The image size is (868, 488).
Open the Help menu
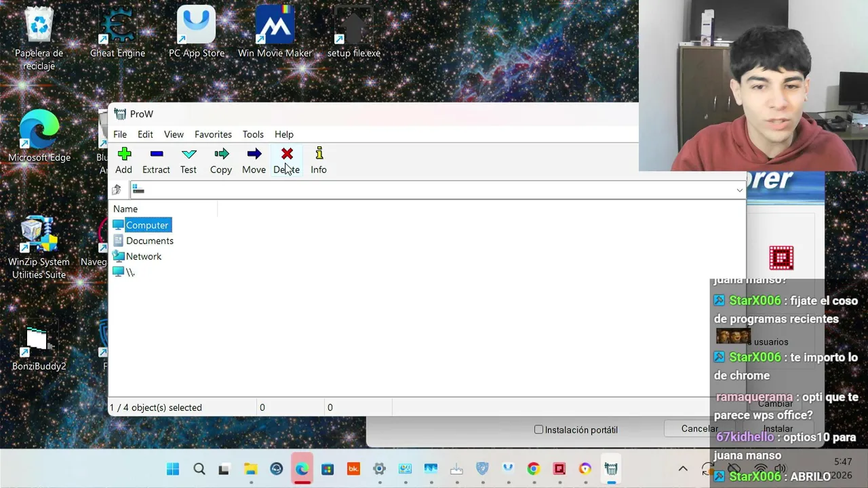click(x=284, y=134)
